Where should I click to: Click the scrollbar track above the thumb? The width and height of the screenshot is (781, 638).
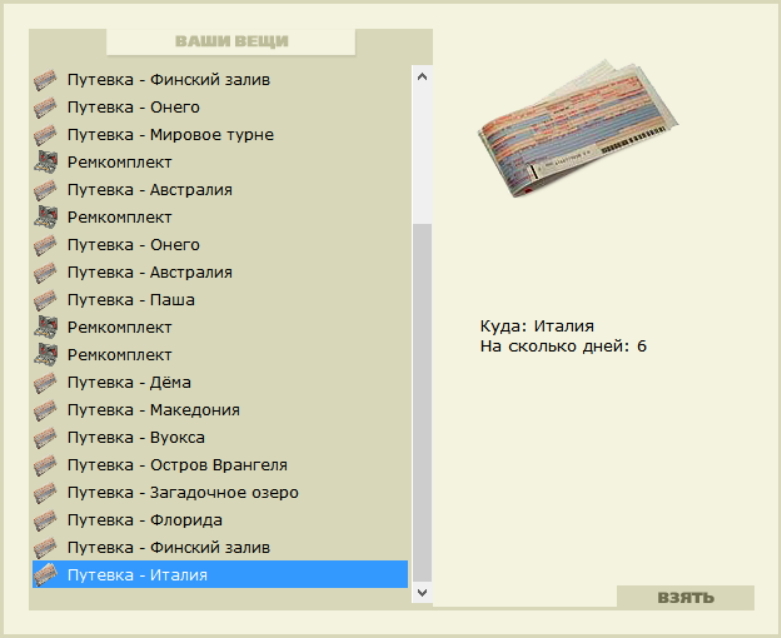[x=422, y=155]
